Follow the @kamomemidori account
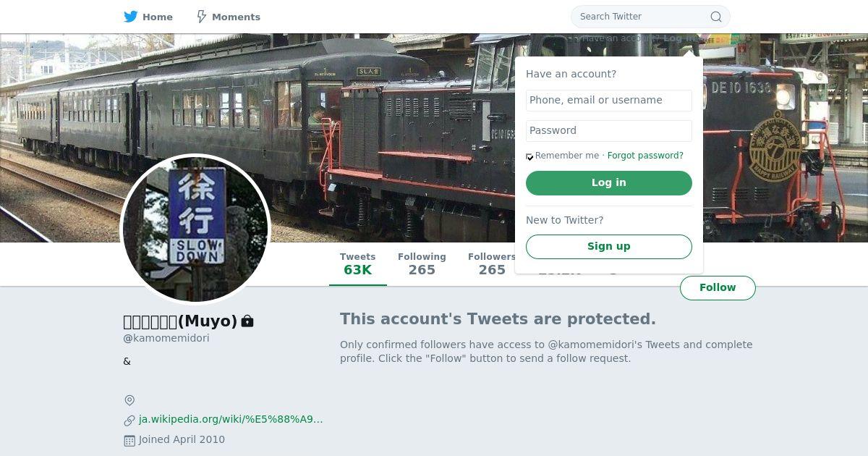The image size is (868, 456). (717, 287)
